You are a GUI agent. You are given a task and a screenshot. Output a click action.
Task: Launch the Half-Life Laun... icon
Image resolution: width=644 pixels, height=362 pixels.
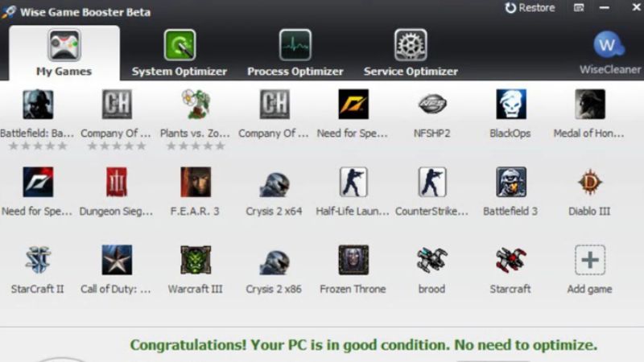[x=353, y=183]
